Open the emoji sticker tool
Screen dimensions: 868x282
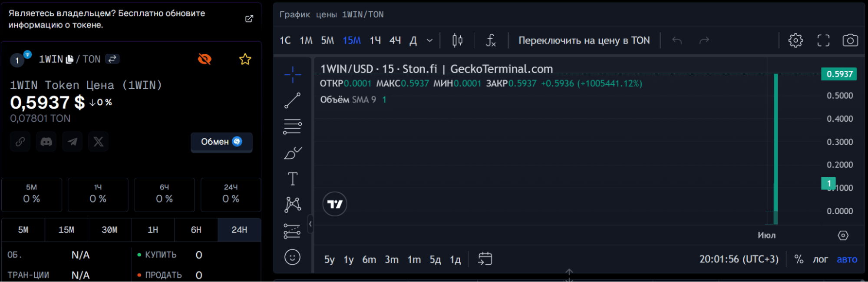[292, 257]
